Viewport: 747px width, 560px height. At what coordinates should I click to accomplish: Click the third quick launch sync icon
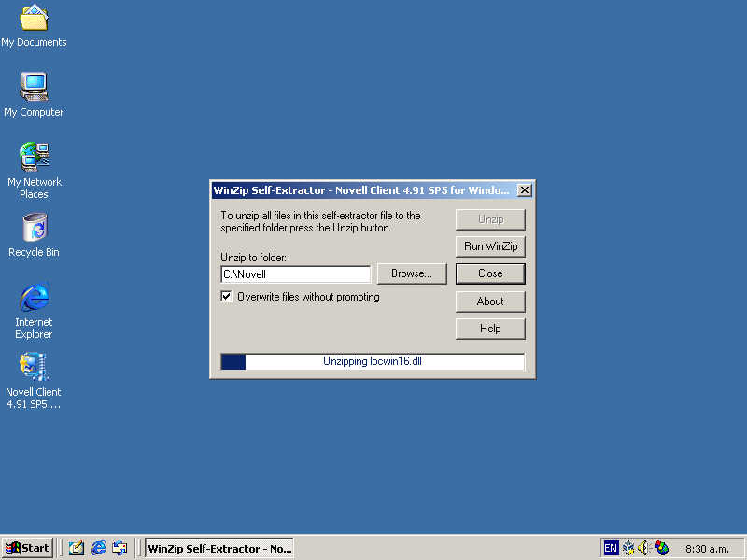120,548
